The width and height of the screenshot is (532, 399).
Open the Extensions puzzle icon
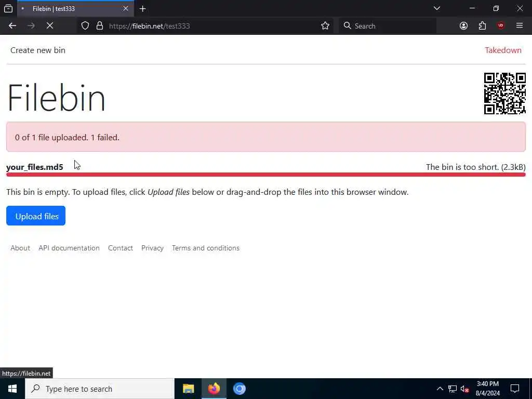pos(482,26)
